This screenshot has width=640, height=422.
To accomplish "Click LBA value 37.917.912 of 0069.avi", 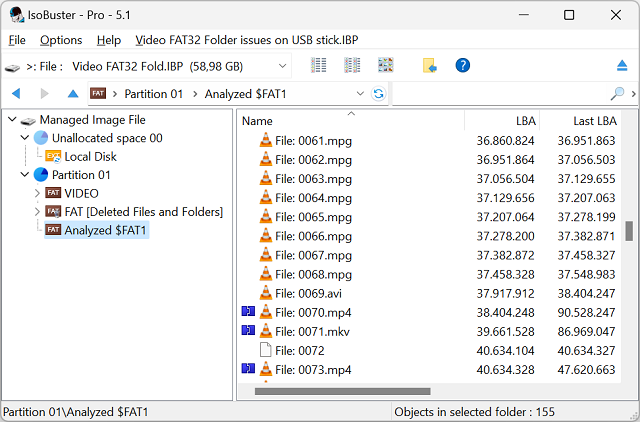I will pos(505,293).
